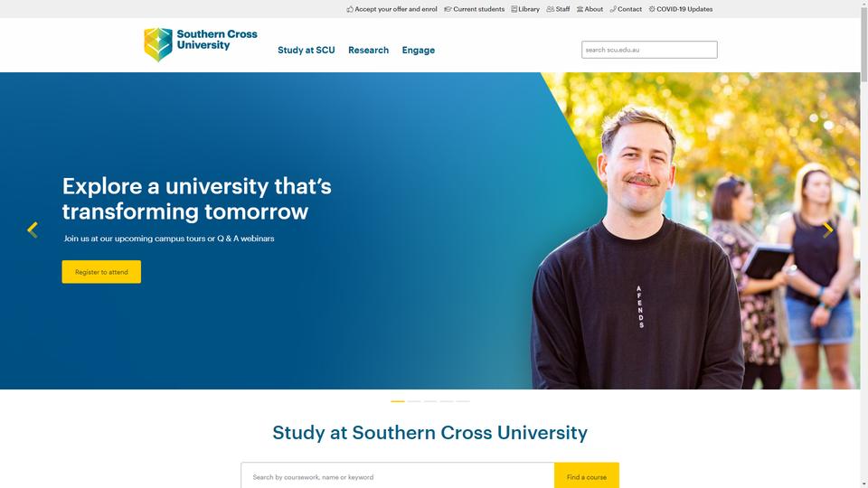Image resolution: width=868 pixels, height=488 pixels.
Task: Open the Research navigation menu
Action: tap(368, 50)
